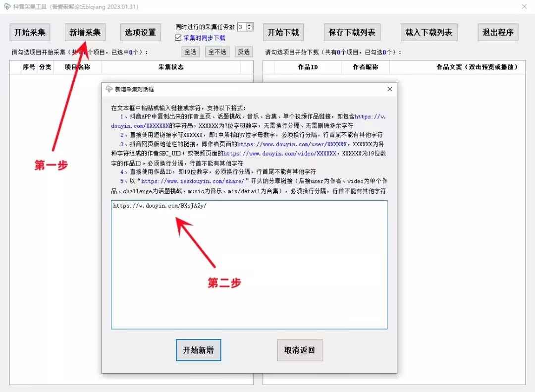Click the 采集状态 column header
The width and height of the screenshot is (535, 392).
(x=171, y=67)
